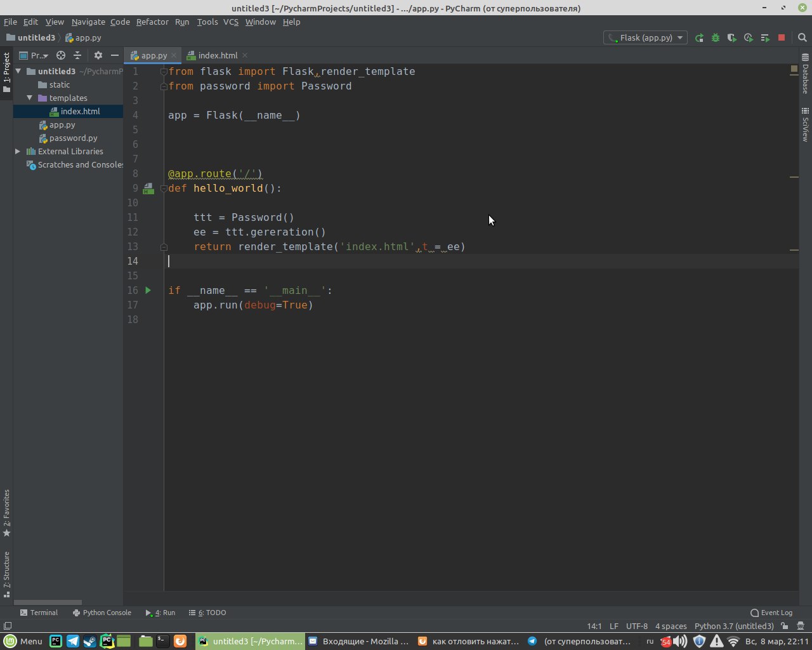Run with Coverage icon in toolbar
This screenshot has height=650, width=812.
(732, 38)
